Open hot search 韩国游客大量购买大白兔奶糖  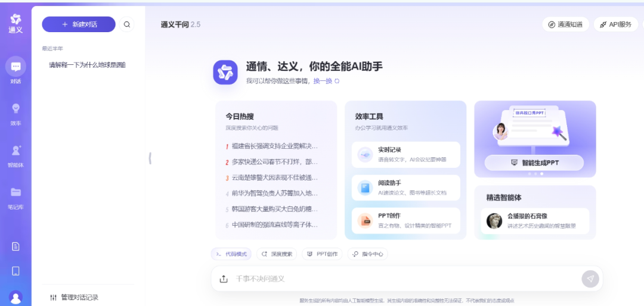point(272,209)
